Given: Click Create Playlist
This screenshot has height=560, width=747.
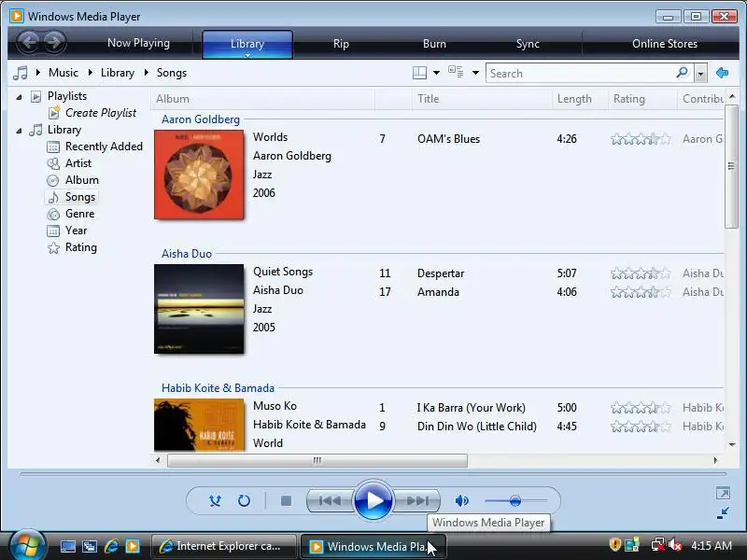Looking at the screenshot, I should click(101, 113).
